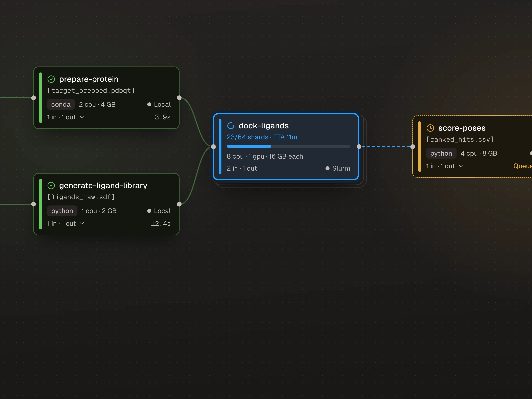The image size is (532, 399).
Task: Select the generate-ligand-library node title
Action: pos(103,185)
